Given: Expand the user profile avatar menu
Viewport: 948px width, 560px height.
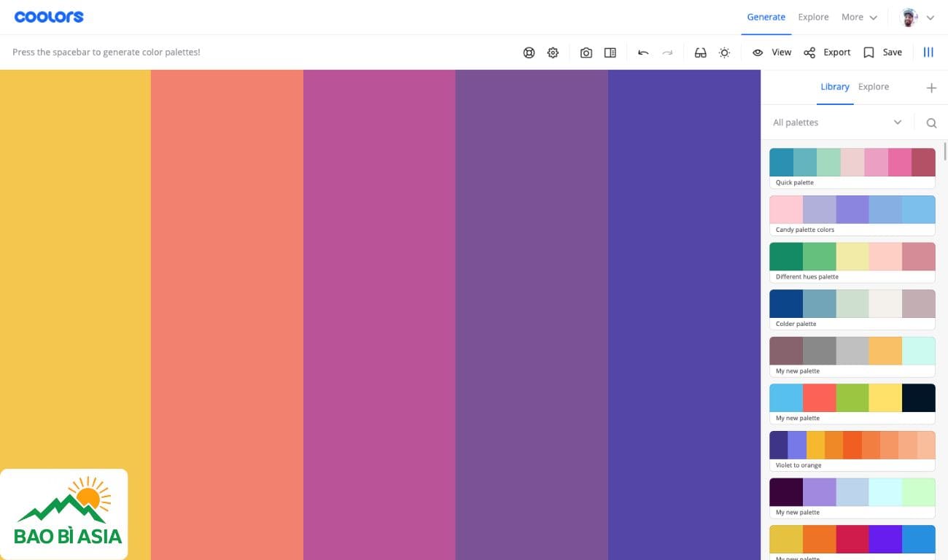Looking at the screenshot, I should pyautogui.click(x=917, y=17).
